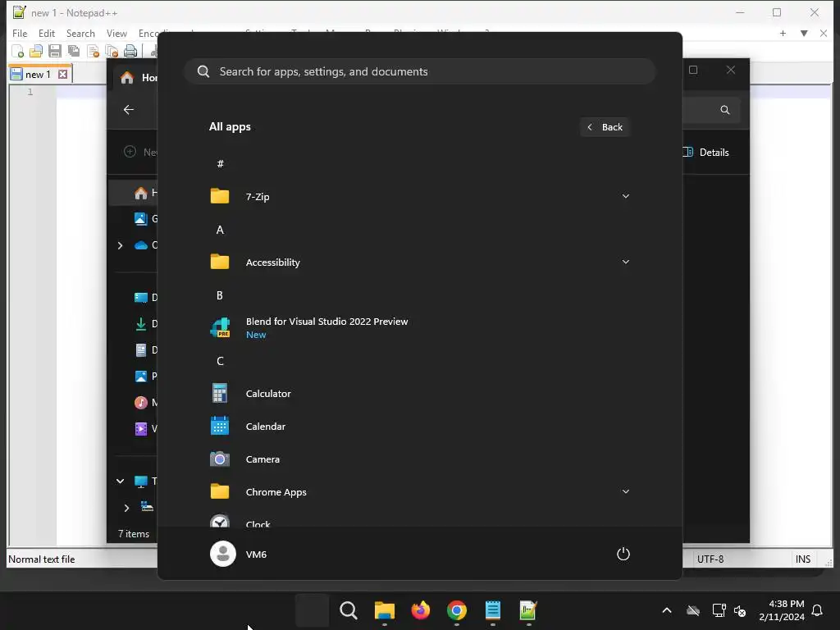Launch Blend for Visual Studio 2022 Preview
The image size is (840, 630).
419,327
